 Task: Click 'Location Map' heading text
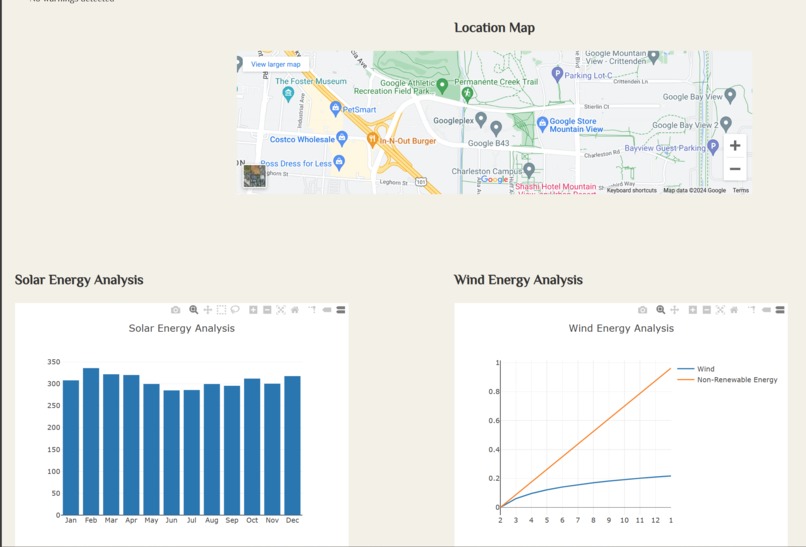pos(494,28)
